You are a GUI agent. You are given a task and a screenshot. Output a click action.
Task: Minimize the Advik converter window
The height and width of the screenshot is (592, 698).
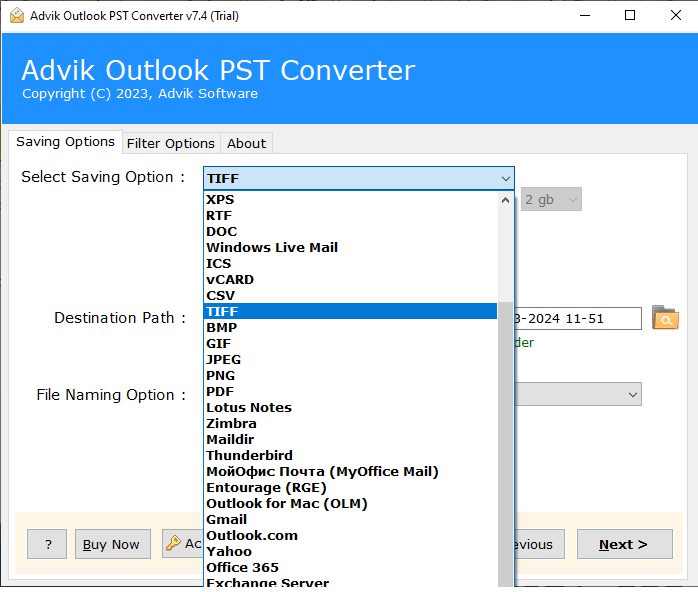click(x=585, y=16)
